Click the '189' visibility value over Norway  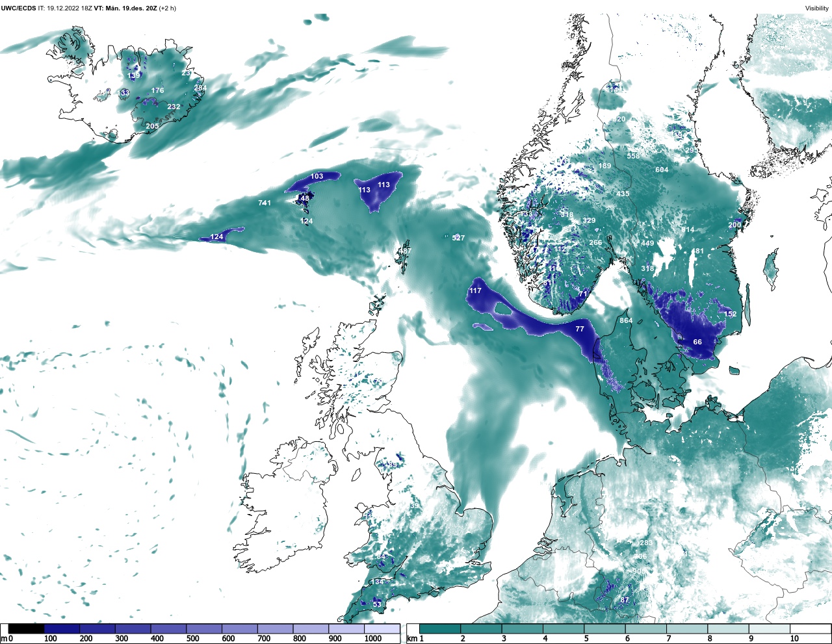(604, 166)
